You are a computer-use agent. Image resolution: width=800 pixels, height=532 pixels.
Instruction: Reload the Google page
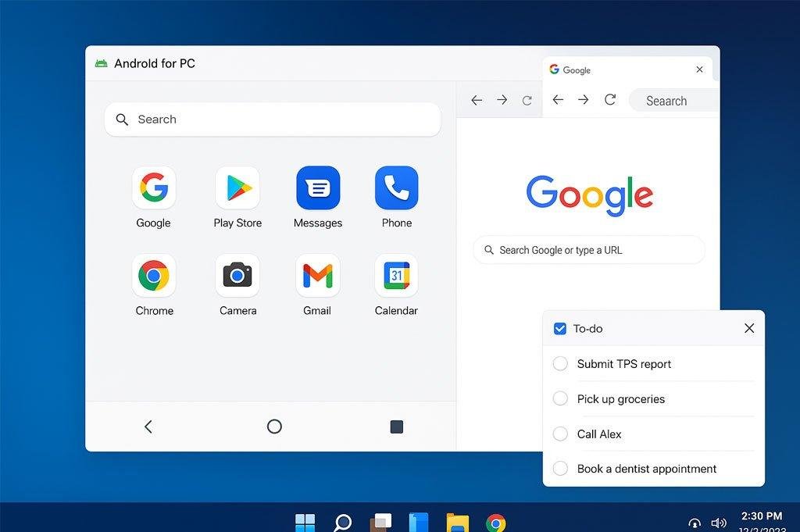click(610, 100)
